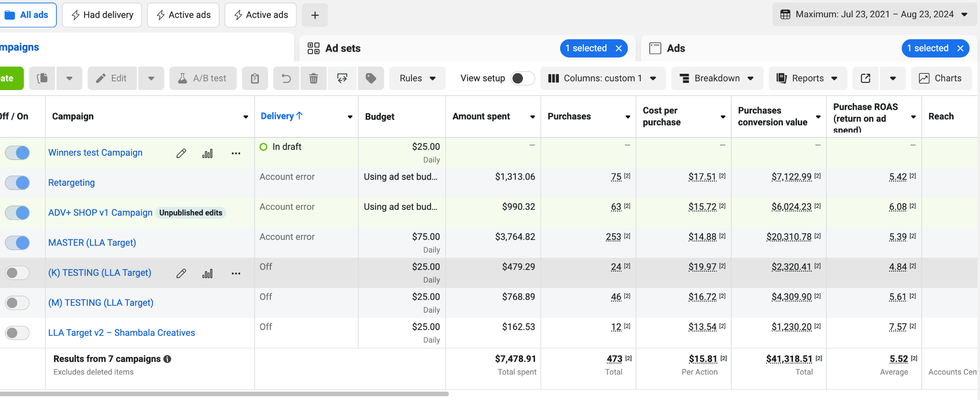The width and height of the screenshot is (980, 400).
Task: Sort by Delivery column header
Action: 281,116
